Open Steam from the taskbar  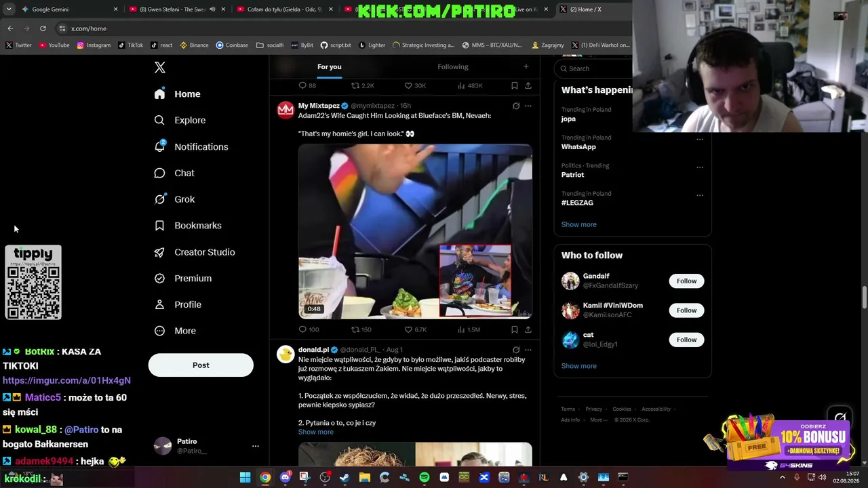coord(344,477)
